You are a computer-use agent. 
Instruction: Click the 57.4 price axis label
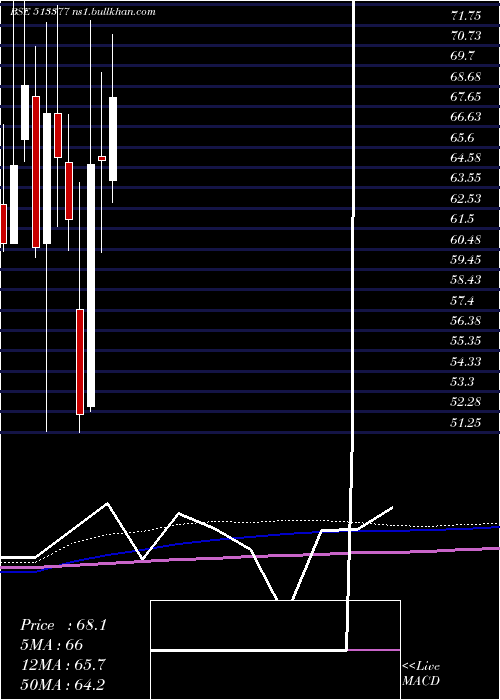click(x=463, y=300)
